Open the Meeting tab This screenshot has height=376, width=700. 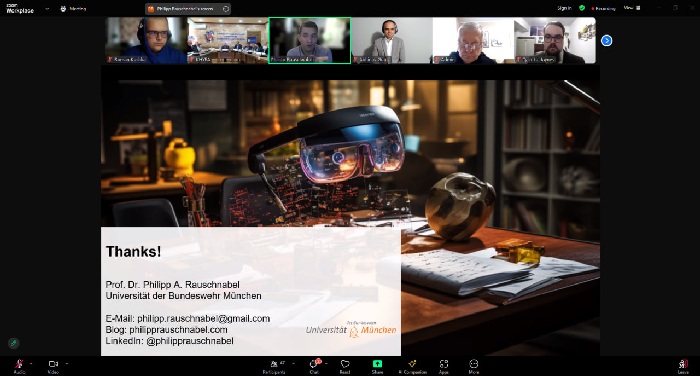point(73,9)
